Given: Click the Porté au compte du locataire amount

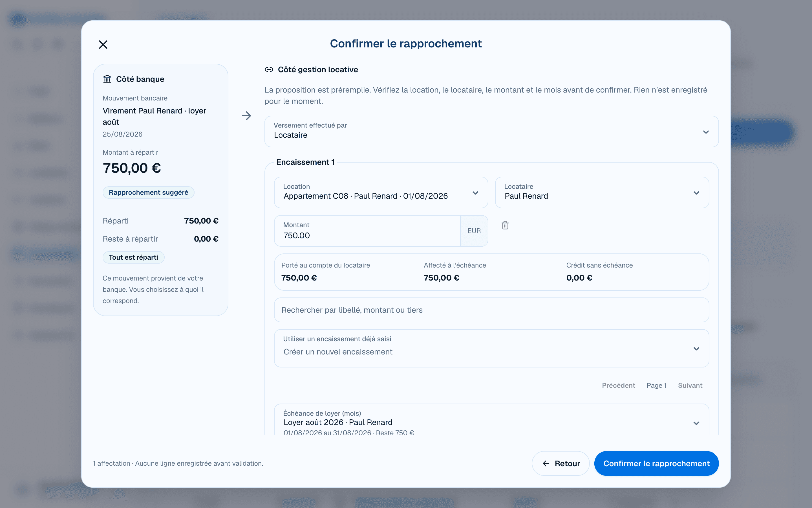Looking at the screenshot, I should coord(299,278).
